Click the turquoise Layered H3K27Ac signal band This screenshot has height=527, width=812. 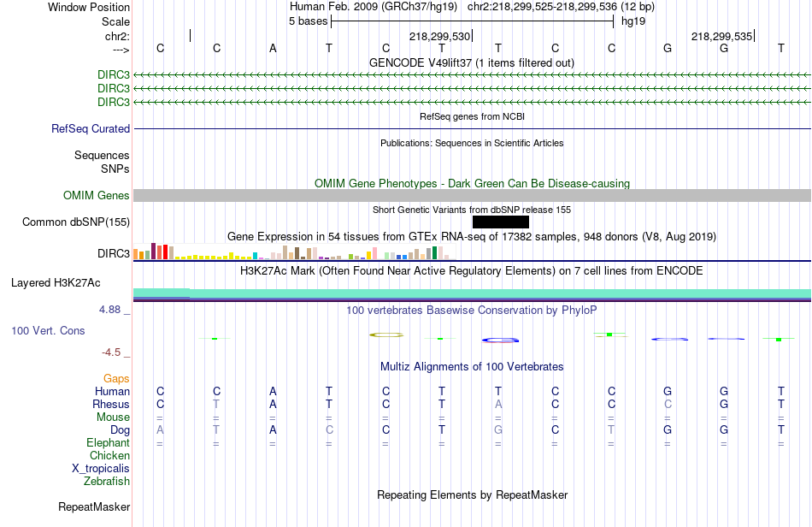click(473, 293)
